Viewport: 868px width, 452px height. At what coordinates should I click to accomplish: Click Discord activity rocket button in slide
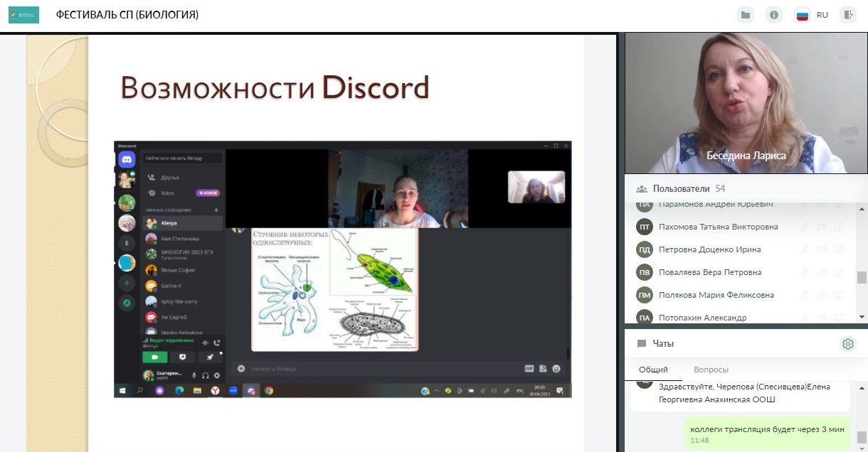tap(210, 357)
